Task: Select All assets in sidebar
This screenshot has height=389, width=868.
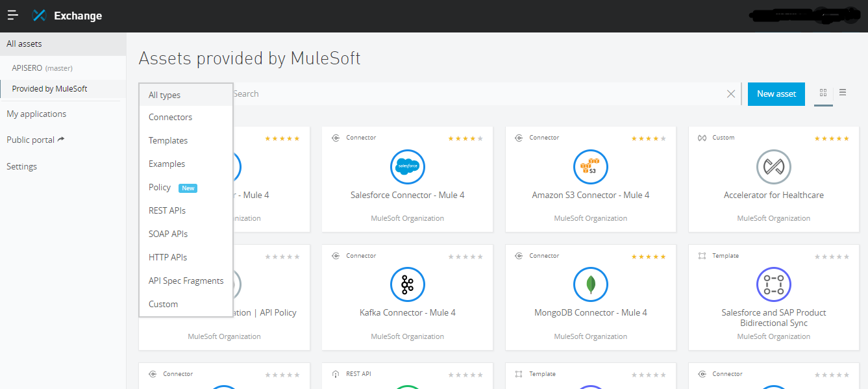Action: pos(63,44)
